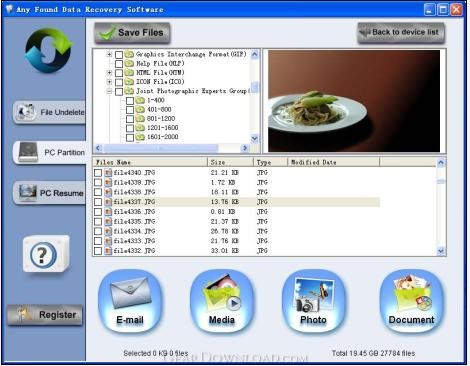This screenshot has height=366, width=470.
Task: Expand the ICON File (ICO) node
Action: point(109,82)
